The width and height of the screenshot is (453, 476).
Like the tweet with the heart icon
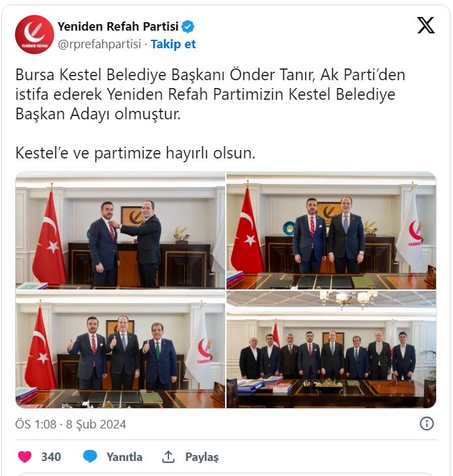[x=25, y=456]
